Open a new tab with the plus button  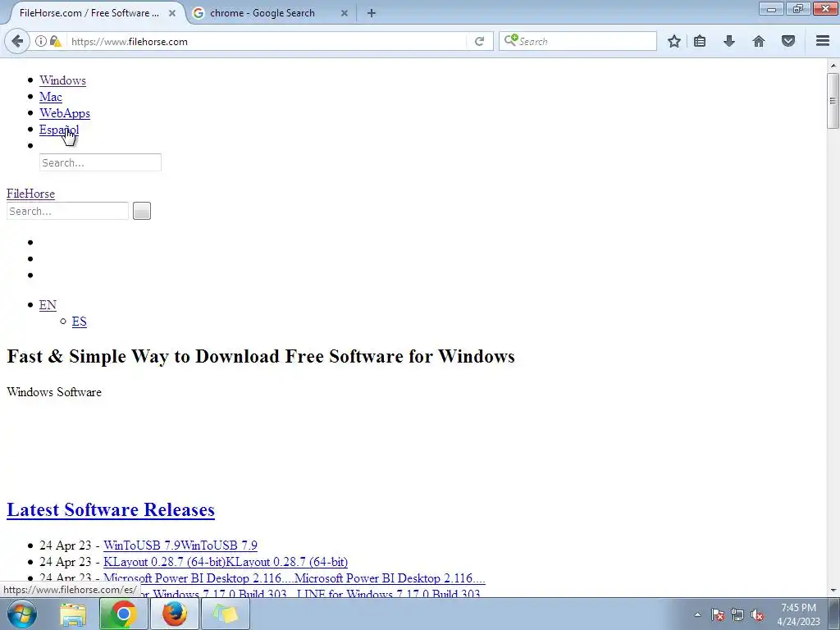point(372,13)
